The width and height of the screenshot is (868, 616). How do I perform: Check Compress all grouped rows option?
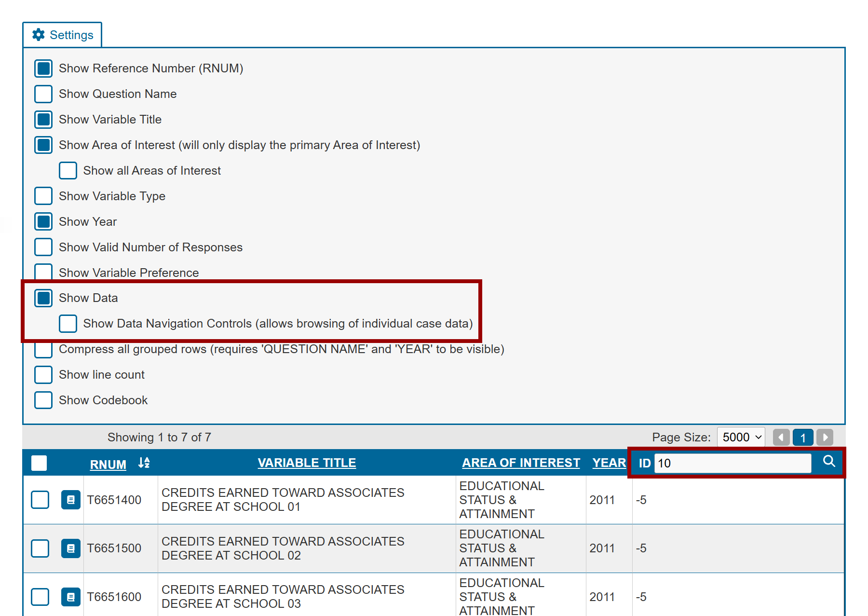(x=43, y=350)
